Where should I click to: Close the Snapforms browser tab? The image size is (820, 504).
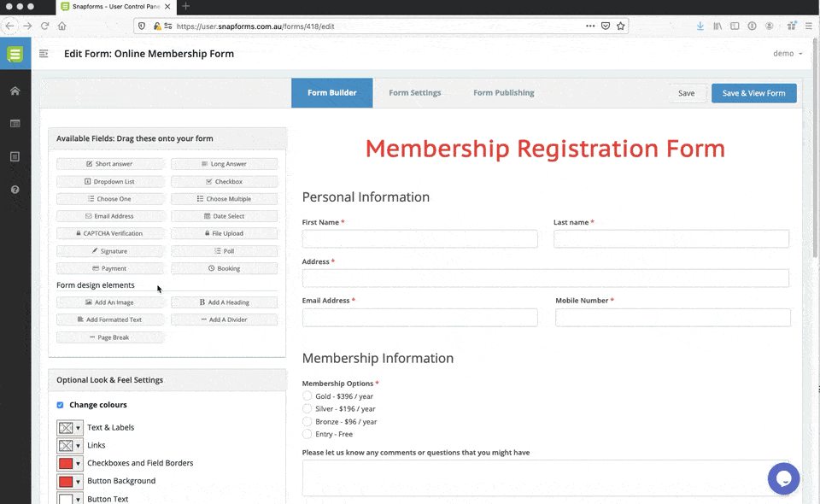click(x=167, y=6)
